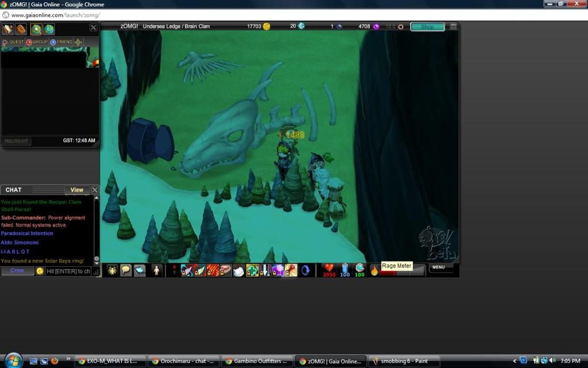This screenshot has height=368, width=588.
Task: Click the gold coin icon beside 17703
Action: pos(266,26)
